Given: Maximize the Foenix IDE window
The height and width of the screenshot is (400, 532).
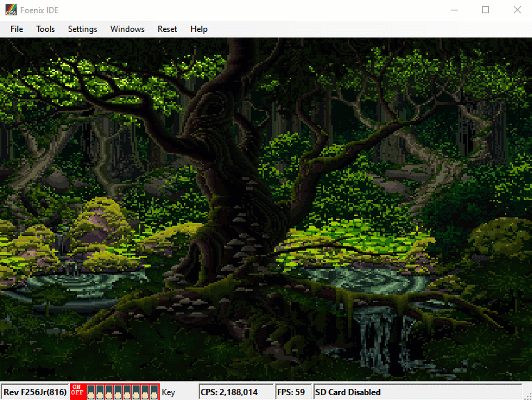Looking at the screenshot, I should point(485,10).
